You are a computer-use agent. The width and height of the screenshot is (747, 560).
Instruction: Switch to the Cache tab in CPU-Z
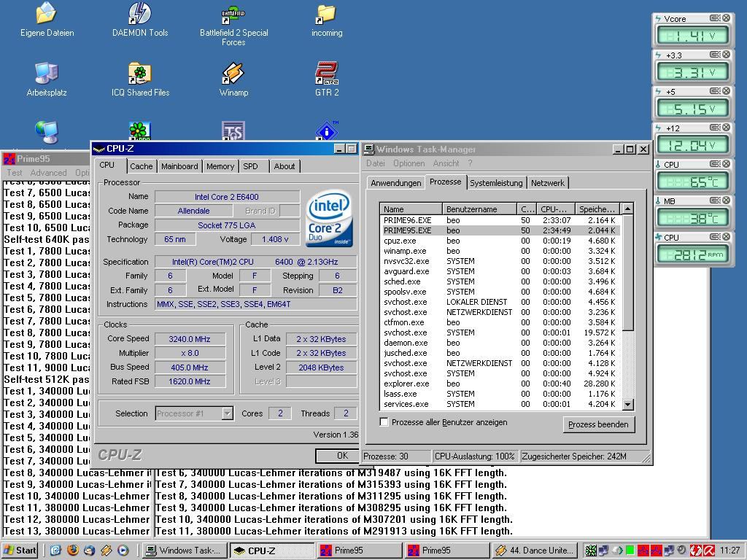click(141, 166)
